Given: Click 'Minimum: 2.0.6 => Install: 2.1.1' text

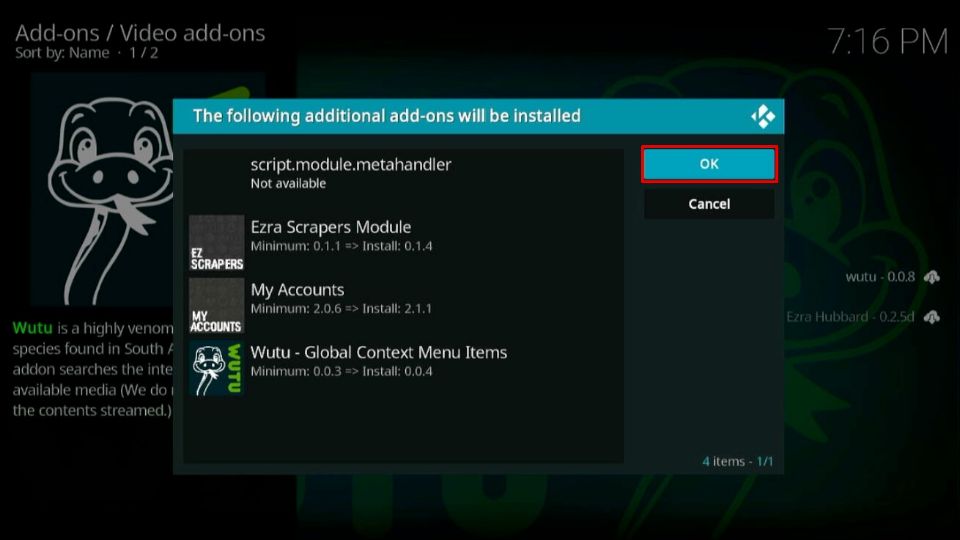Looking at the screenshot, I should click(341, 309).
